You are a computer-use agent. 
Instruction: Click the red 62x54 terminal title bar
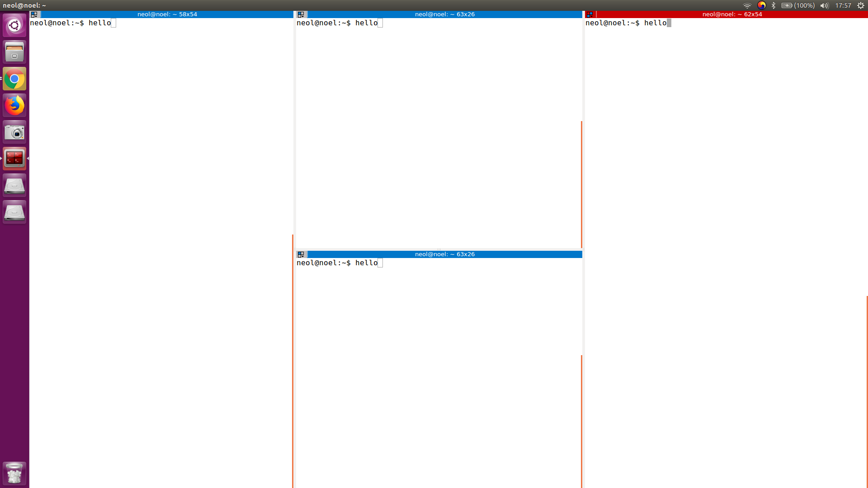click(732, 14)
